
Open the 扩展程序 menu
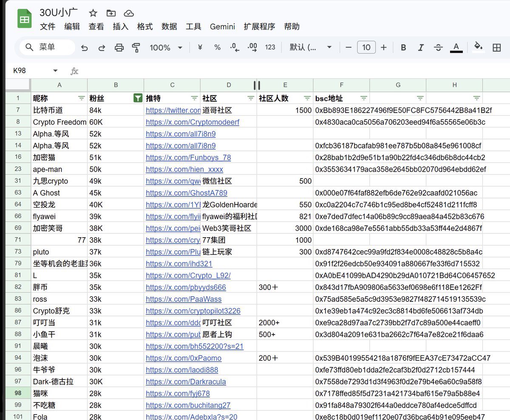pyautogui.click(x=259, y=27)
